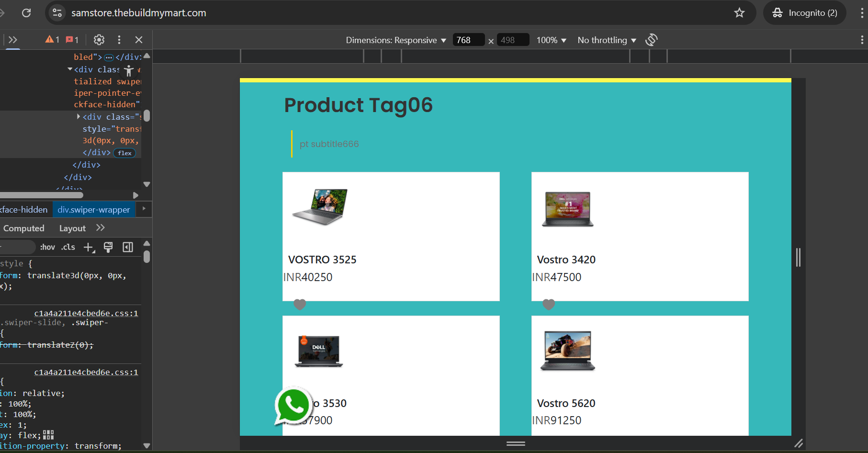Screen dimensions: 868x453
Task: Reload the page with the refresh icon
Action: click(26, 13)
